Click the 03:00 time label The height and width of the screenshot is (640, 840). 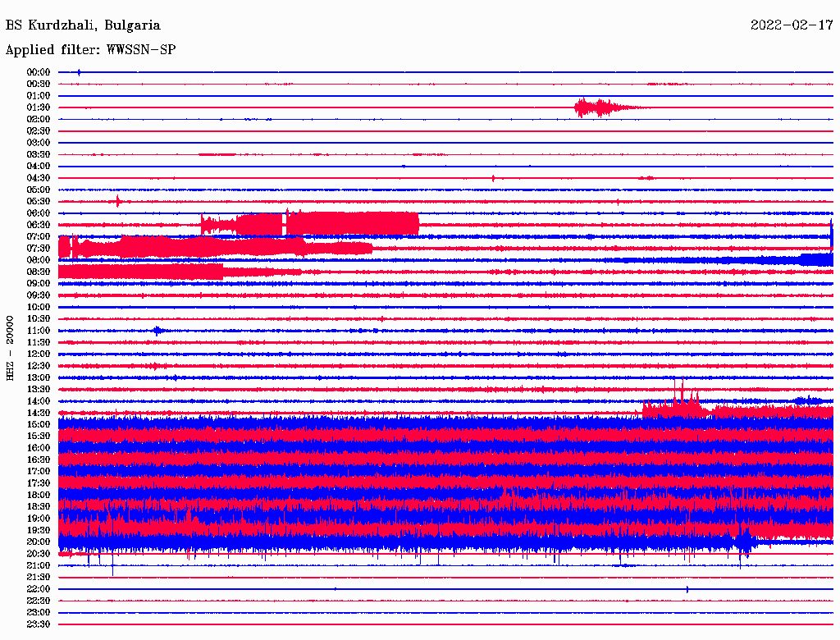[39, 143]
